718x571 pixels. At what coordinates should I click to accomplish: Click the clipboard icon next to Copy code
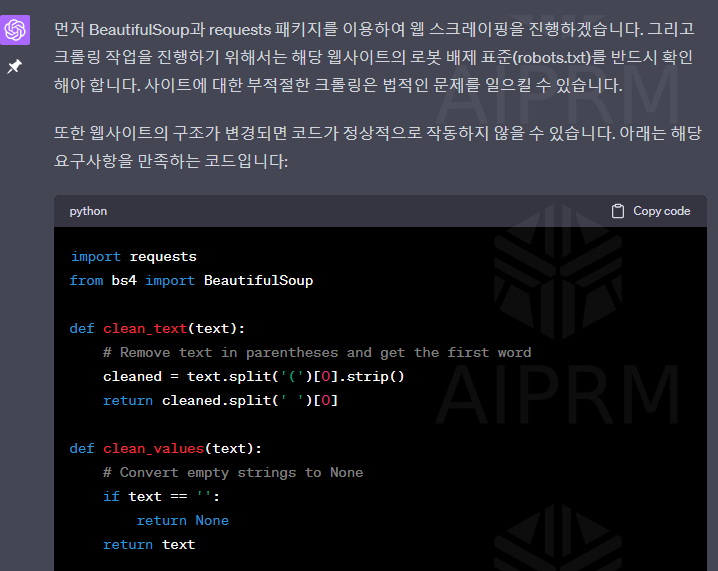click(618, 211)
